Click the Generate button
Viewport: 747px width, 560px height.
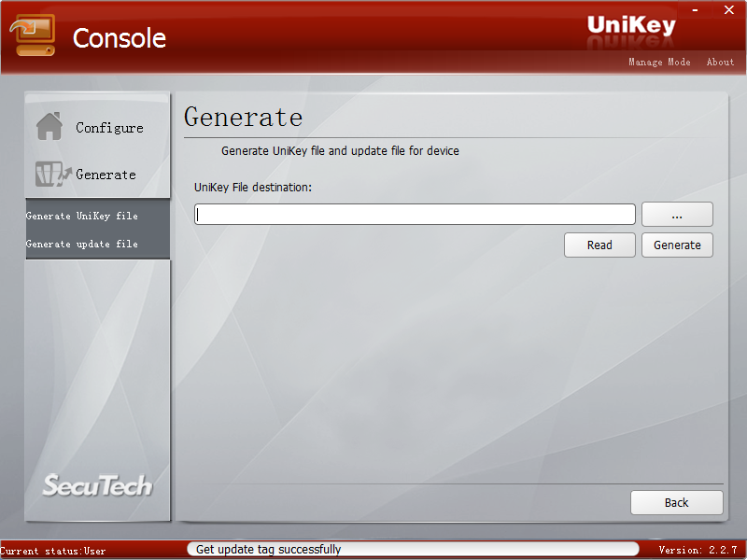[x=677, y=245]
